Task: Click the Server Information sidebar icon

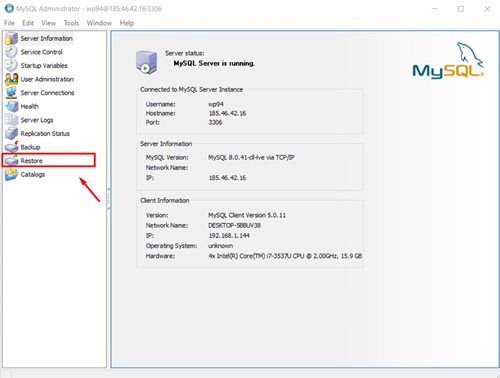Action: (x=11, y=38)
